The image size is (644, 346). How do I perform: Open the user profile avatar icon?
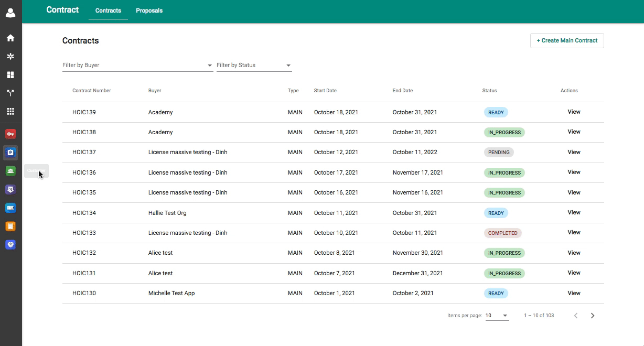point(10,13)
